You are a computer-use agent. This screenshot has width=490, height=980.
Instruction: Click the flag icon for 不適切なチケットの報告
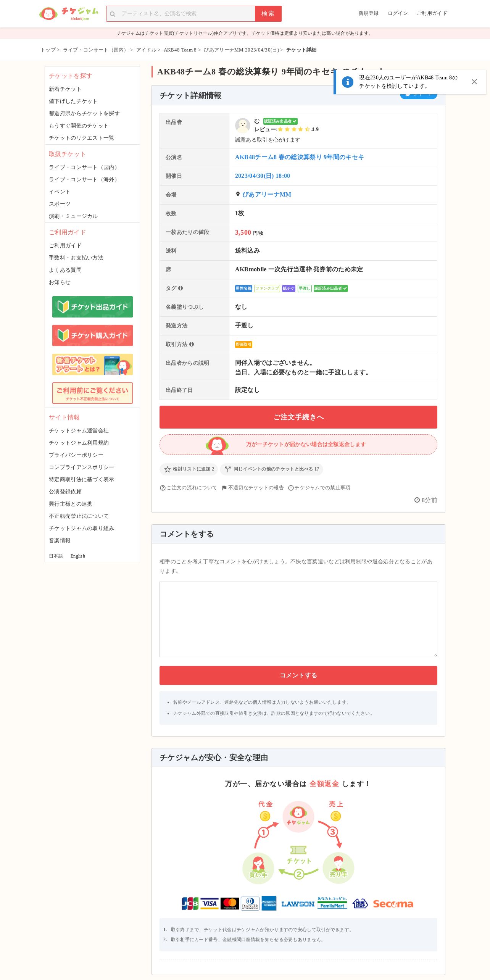tap(224, 488)
